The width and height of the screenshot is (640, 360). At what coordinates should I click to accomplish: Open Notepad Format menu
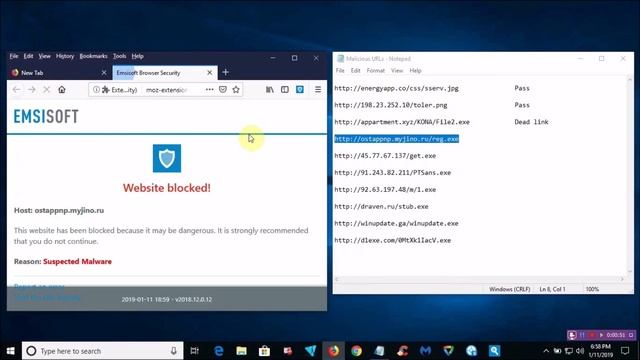[x=376, y=71]
